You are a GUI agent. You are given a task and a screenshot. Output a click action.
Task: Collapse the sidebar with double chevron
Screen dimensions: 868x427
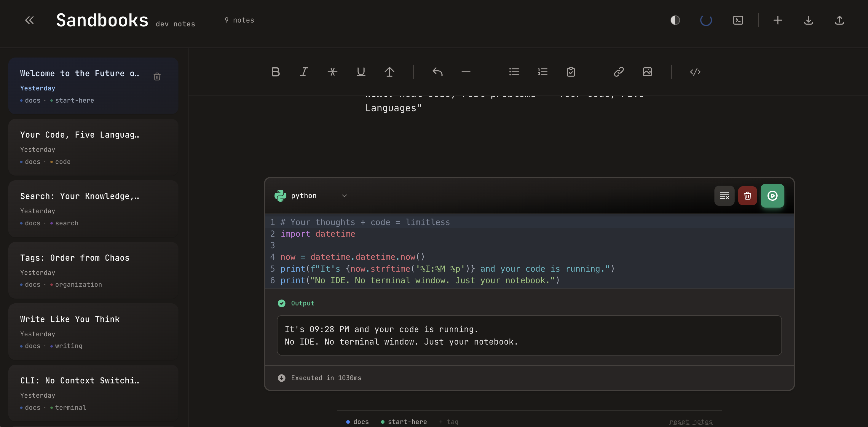(x=30, y=20)
